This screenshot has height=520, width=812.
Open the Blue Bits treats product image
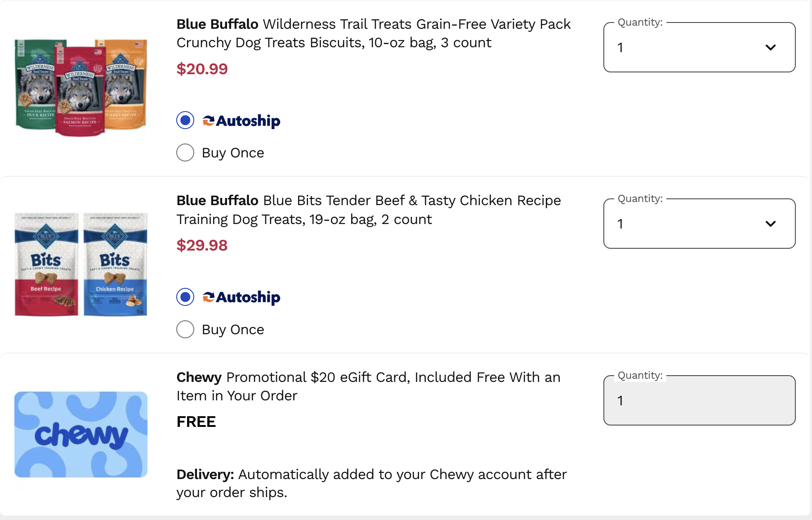(x=81, y=265)
